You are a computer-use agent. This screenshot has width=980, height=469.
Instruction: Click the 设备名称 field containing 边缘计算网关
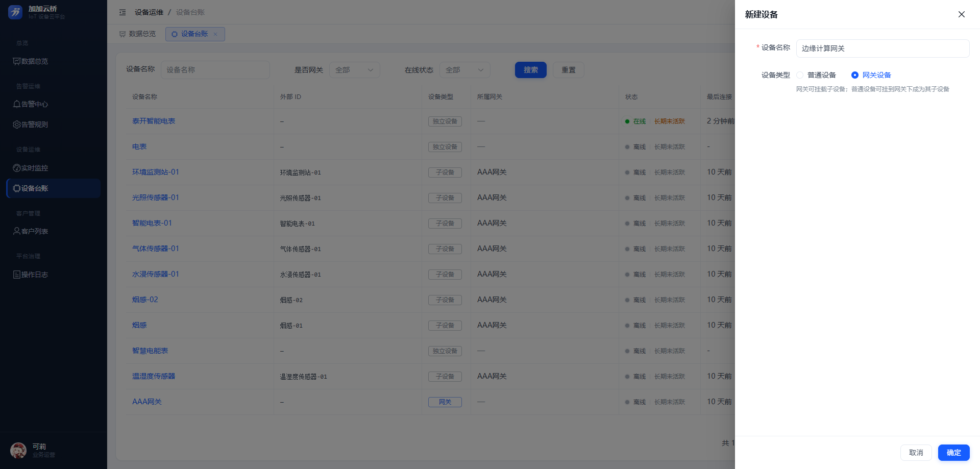coord(883,48)
